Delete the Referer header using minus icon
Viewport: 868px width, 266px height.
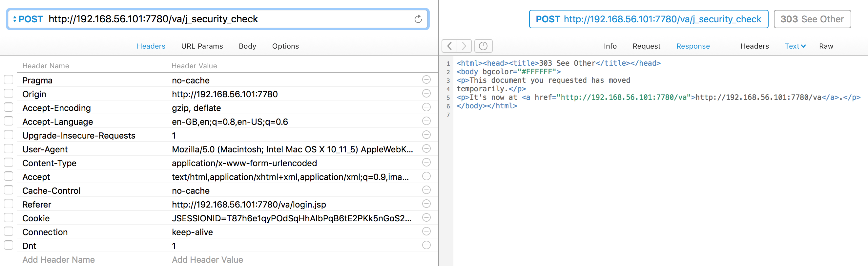tap(426, 204)
